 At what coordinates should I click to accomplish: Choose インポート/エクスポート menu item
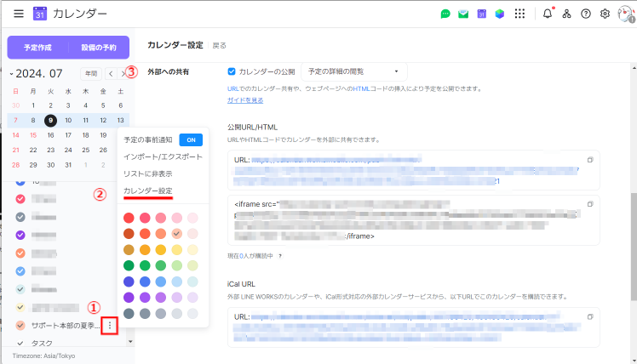(163, 156)
